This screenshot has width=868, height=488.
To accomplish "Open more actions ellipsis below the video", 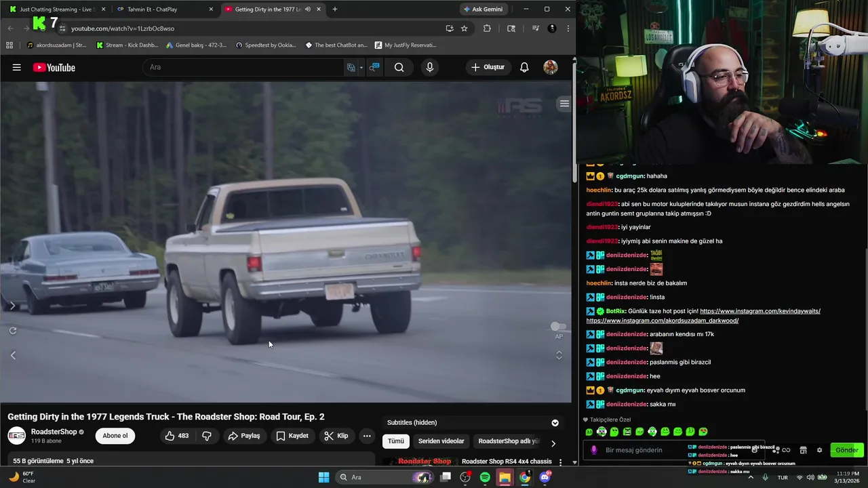I will (367, 436).
